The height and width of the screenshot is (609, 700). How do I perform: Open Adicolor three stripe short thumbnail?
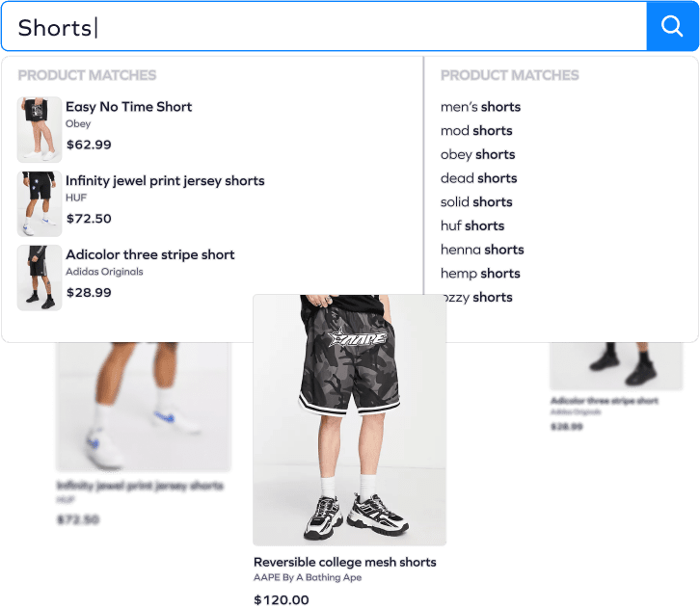coord(40,278)
